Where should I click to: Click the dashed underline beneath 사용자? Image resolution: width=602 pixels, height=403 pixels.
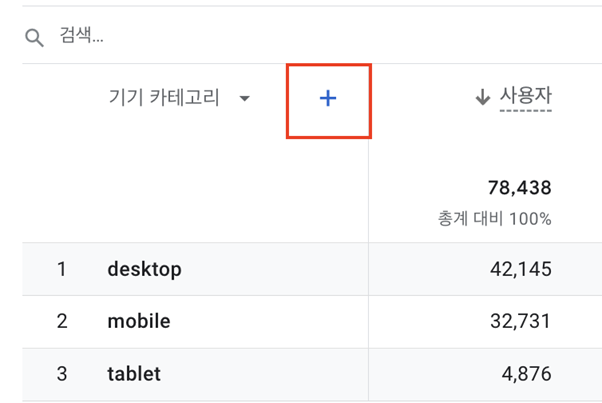(526, 111)
